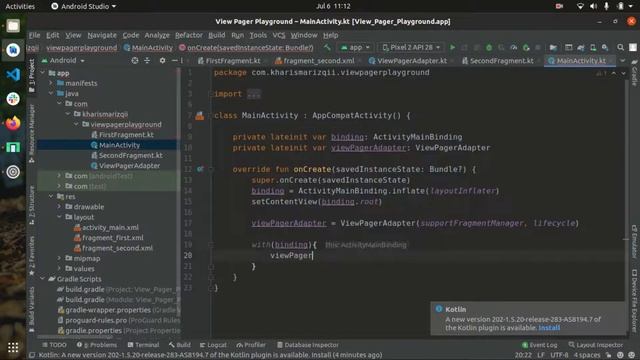Expand the manifests folder
The width and height of the screenshot is (640, 360).
tap(51, 83)
